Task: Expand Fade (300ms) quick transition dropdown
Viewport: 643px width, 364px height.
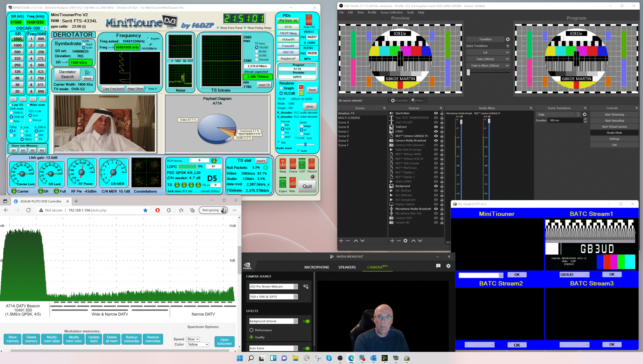Action: click(x=507, y=59)
